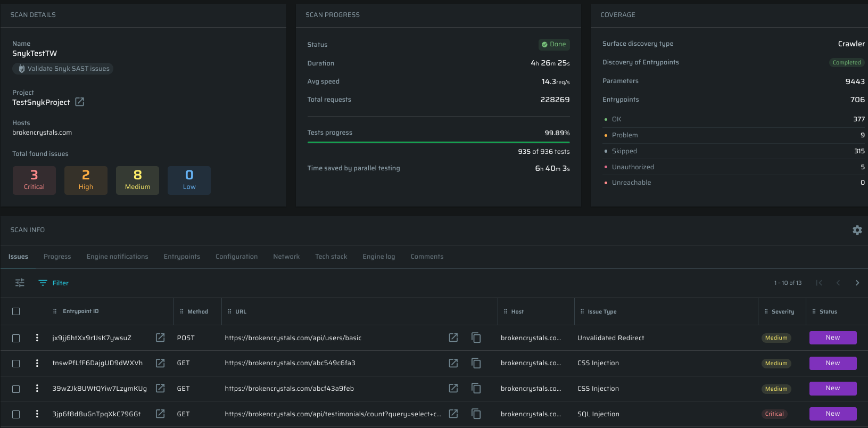Open entrypoint jx9jj6htXx9r1JsK7ywsuZ details icon

pos(160,338)
